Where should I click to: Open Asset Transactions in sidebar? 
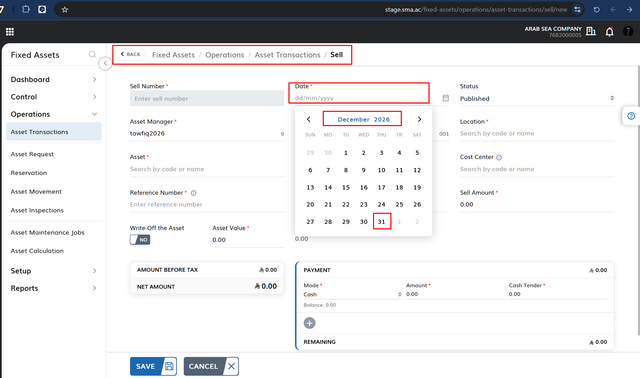(x=54, y=132)
